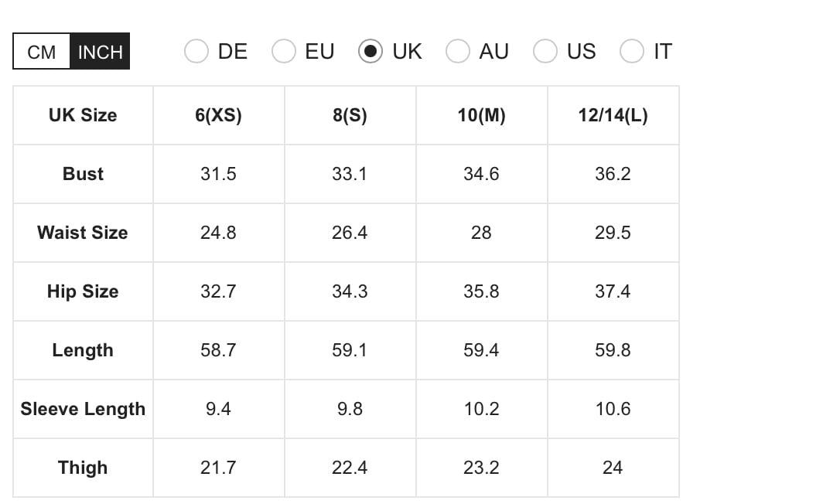830x504 pixels.
Task: Click the 8(S) size column header
Action: pos(350,115)
